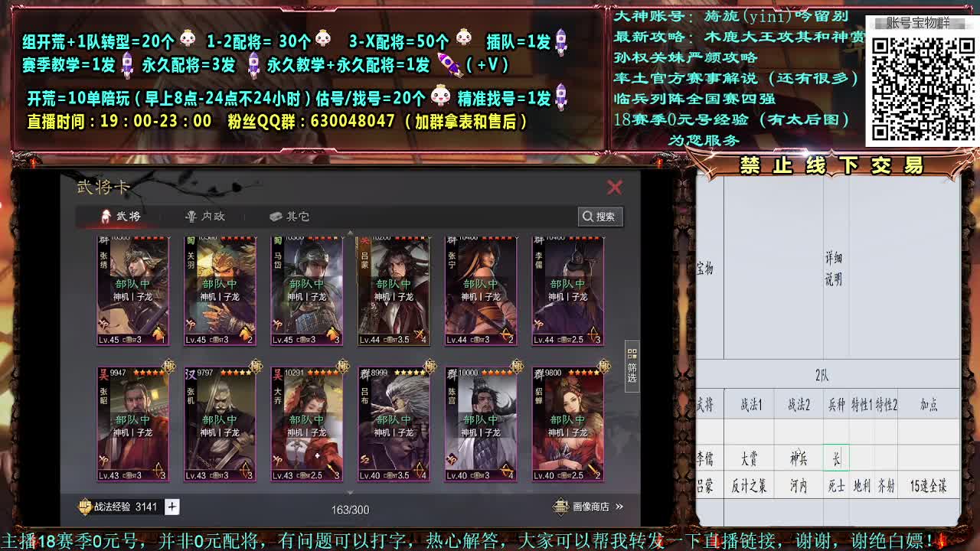Select the 李儒 general card
Viewport: 980px width, 551px height.
click(x=568, y=291)
